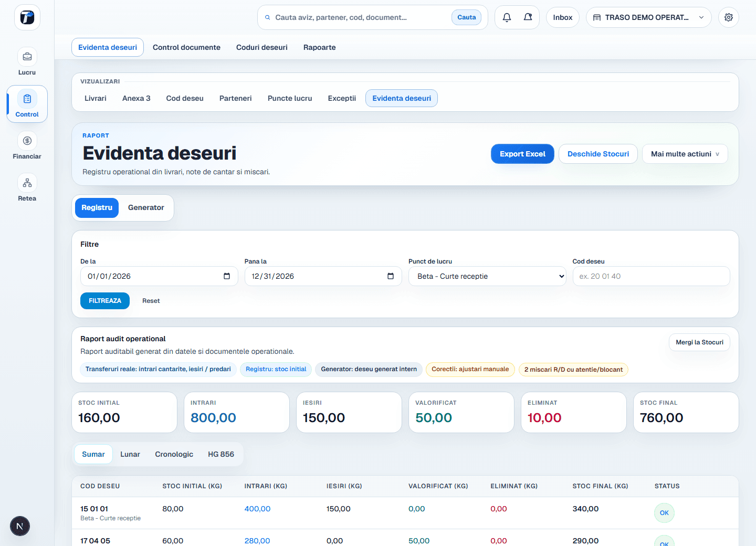Apply filters with FILTREAZA
The width and height of the screenshot is (756, 546).
[105, 301]
